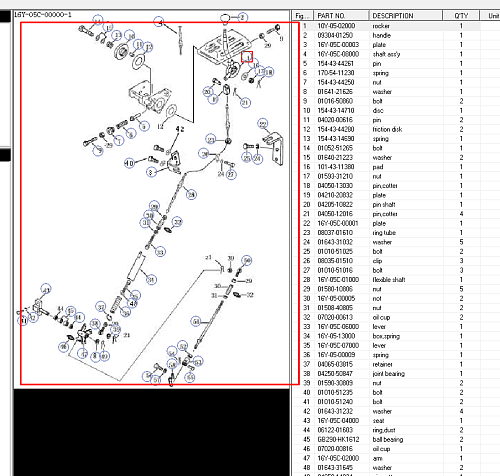This screenshot has width=500, height=476.
Task: Click the circled callout 25 below the bolt
Action: pyautogui.click(x=247, y=158)
